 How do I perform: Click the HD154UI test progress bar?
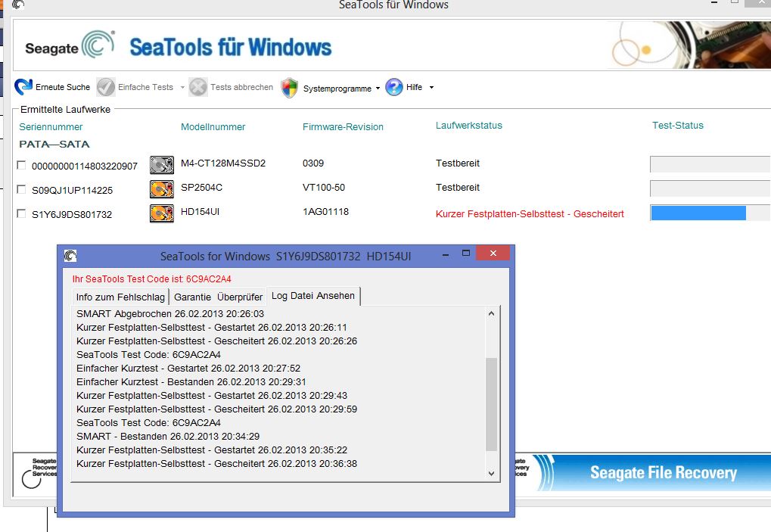(x=710, y=213)
